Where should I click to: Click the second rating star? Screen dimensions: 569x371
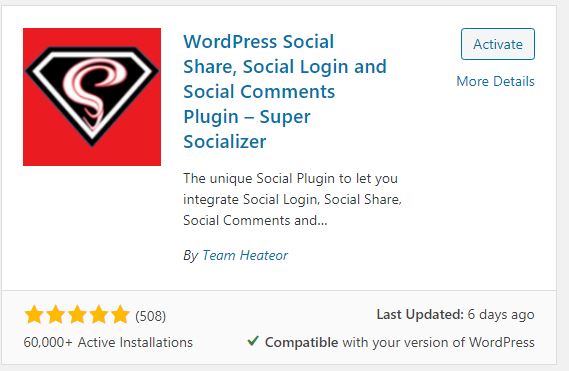pos(56,314)
